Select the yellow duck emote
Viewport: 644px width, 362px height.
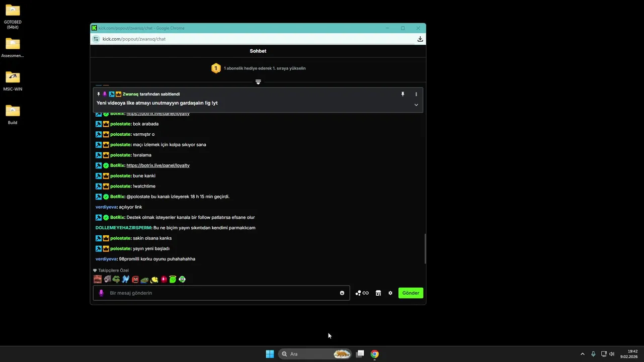154,280
